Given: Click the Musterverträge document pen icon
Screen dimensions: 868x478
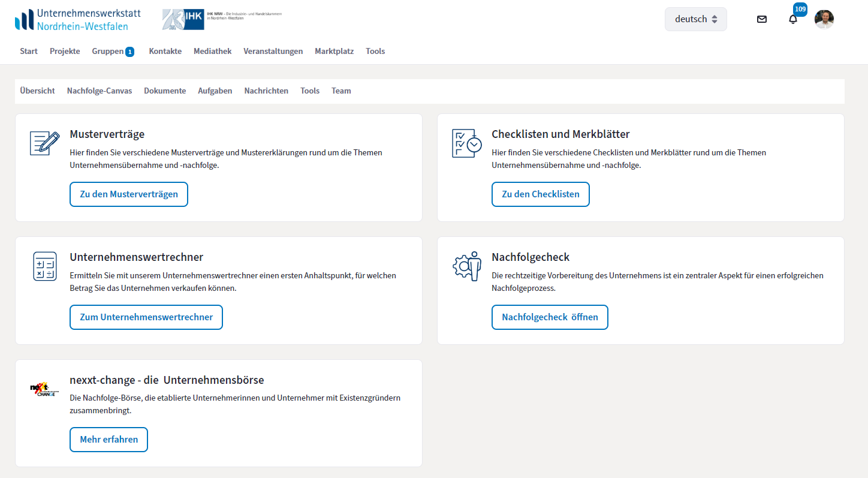Looking at the screenshot, I should [45, 143].
